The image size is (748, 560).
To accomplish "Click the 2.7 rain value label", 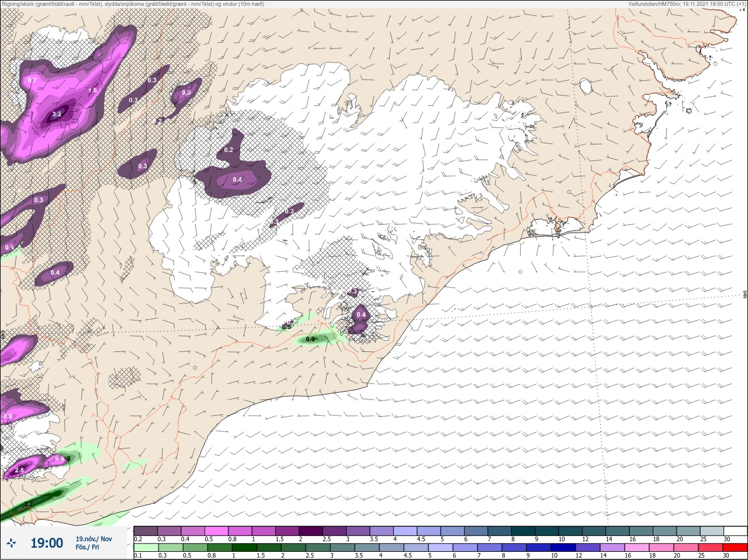I will coord(29,504).
